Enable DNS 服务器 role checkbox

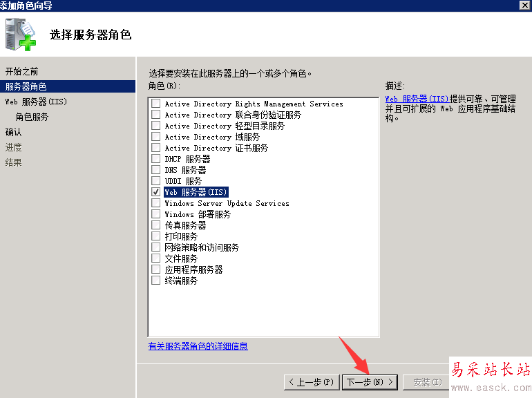[155, 170]
